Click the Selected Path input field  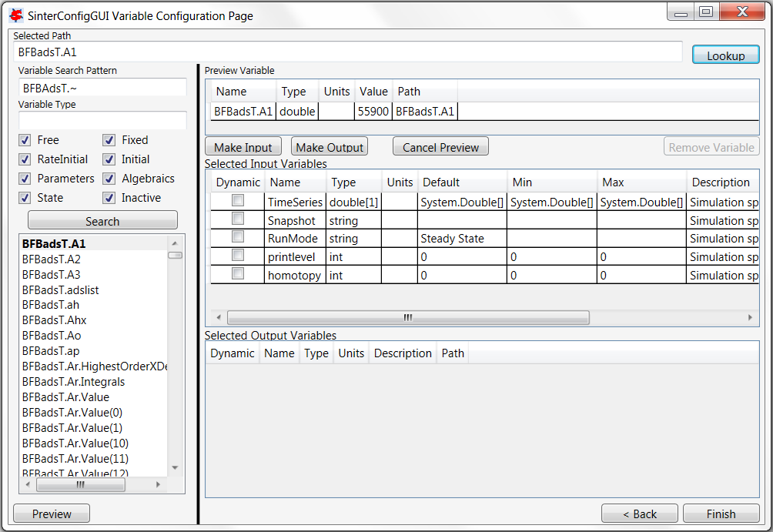point(348,52)
